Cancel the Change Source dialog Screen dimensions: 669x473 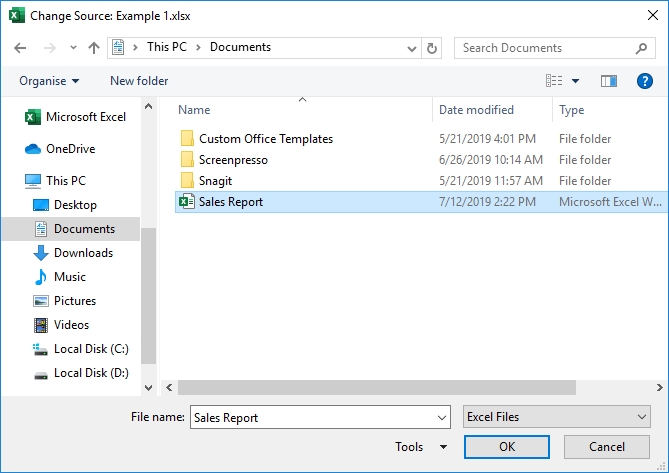[x=607, y=447]
